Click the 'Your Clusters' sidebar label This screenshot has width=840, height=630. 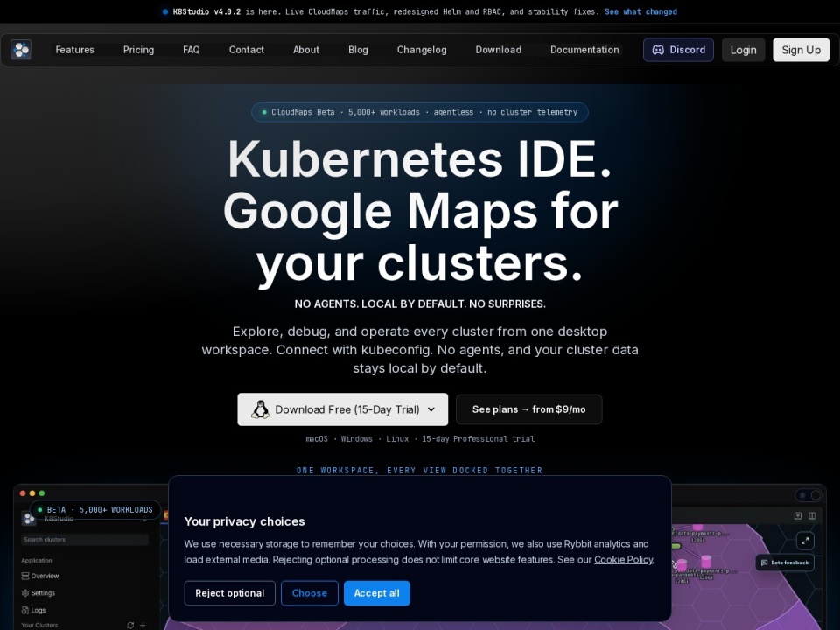click(39, 625)
